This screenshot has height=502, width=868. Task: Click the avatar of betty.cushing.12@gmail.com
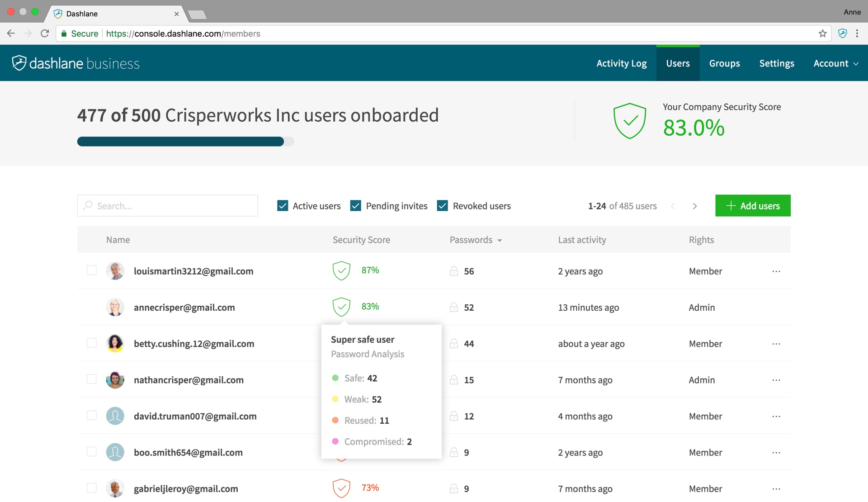115,343
